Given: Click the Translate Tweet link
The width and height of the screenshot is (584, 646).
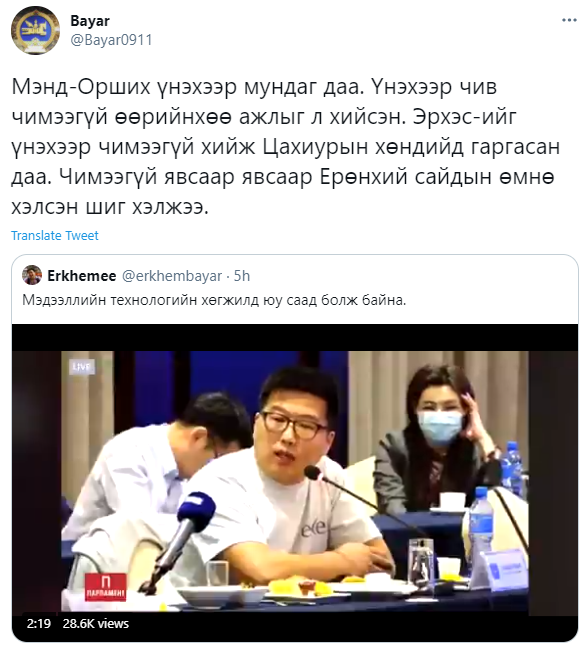Looking at the screenshot, I should tap(55, 235).
